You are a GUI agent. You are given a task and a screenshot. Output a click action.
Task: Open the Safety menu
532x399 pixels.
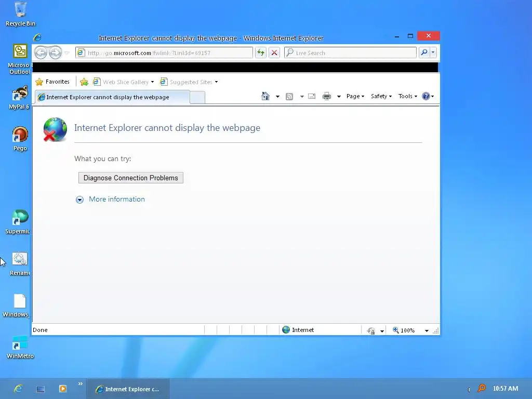point(381,96)
